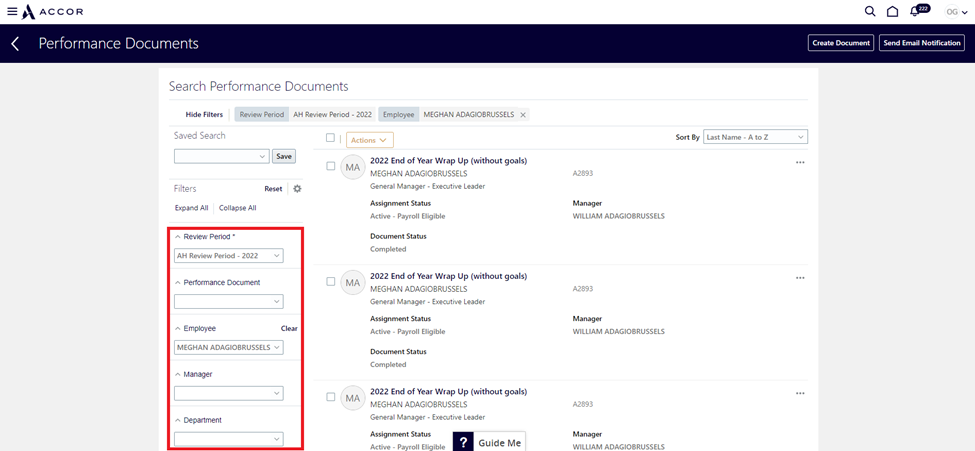Collapse the Department filter section
975x451 pixels.
click(x=178, y=421)
